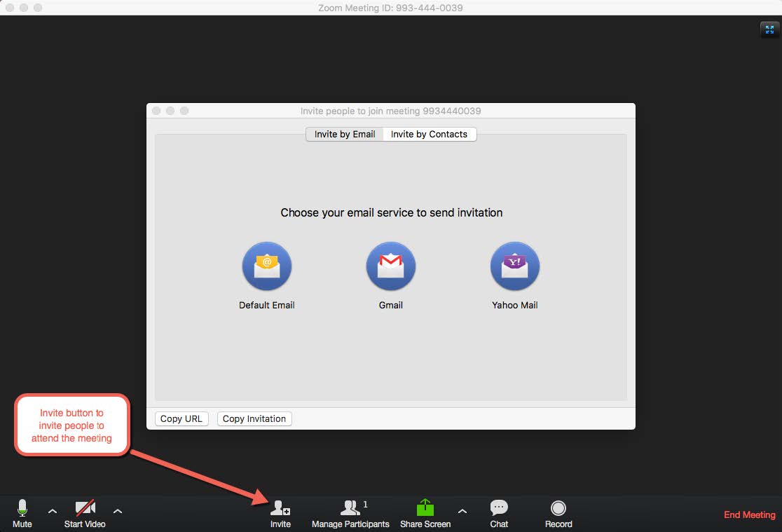782x532 pixels.
Task: Start your video camera
Action: 84,512
